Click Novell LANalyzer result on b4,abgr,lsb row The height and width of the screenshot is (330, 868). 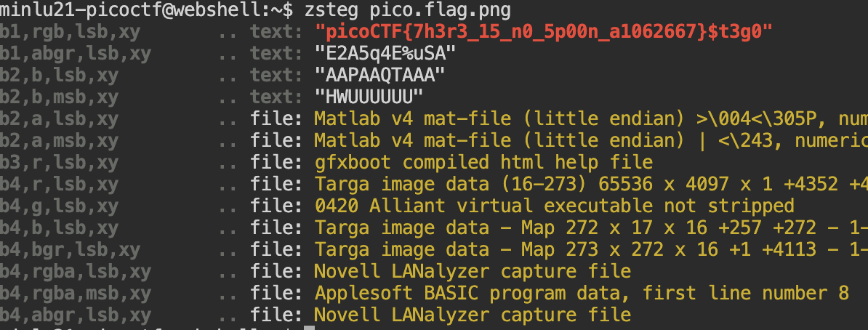(473, 315)
